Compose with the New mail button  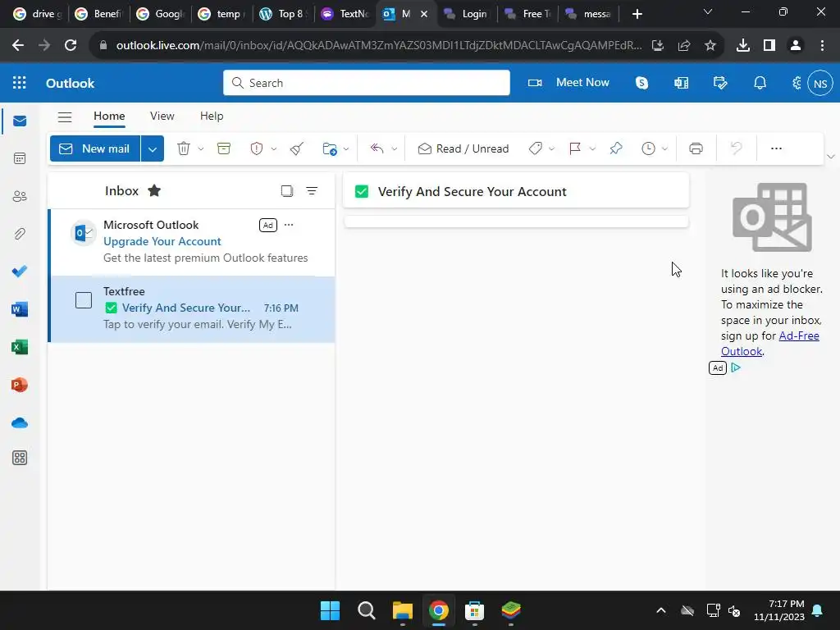pyautogui.click(x=95, y=149)
